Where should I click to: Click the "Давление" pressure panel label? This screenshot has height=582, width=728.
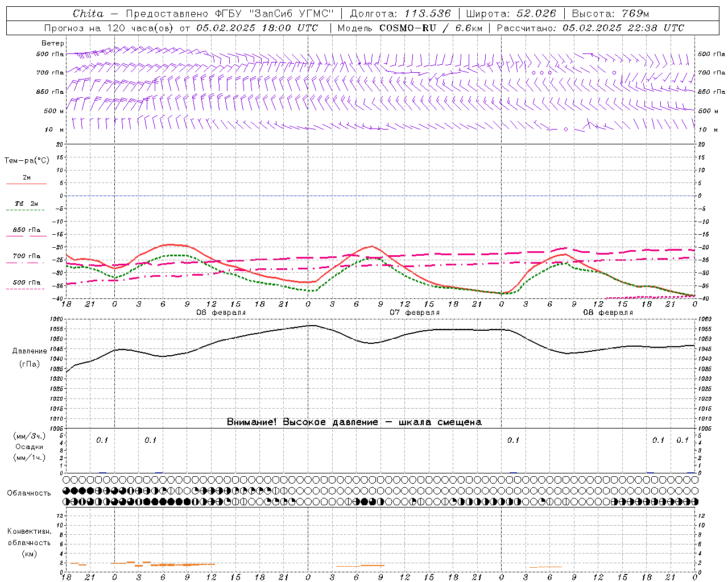(30, 351)
